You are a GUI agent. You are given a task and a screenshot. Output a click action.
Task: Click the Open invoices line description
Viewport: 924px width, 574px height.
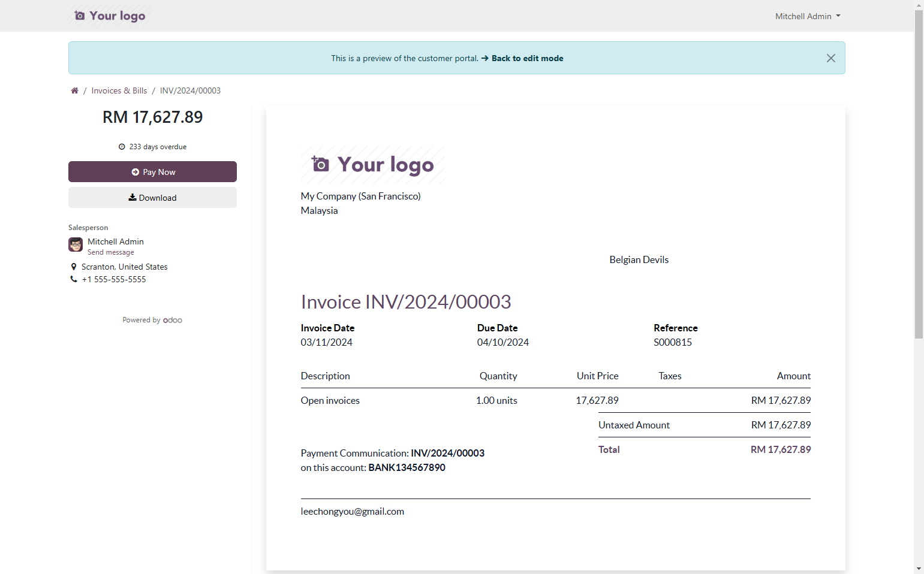click(x=330, y=400)
